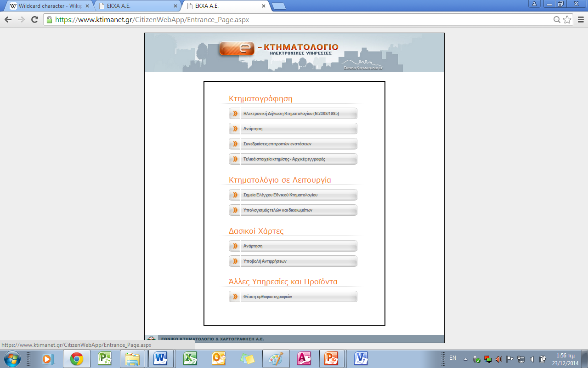Open Συνεδριάσεις επιτροπών ενστάσεων
The height and width of the screenshot is (368, 588).
click(x=293, y=144)
